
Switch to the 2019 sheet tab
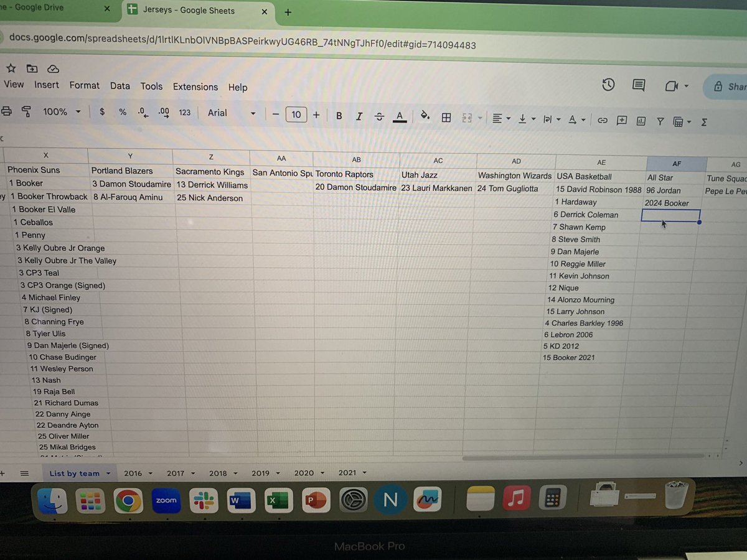pyautogui.click(x=265, y=473)
